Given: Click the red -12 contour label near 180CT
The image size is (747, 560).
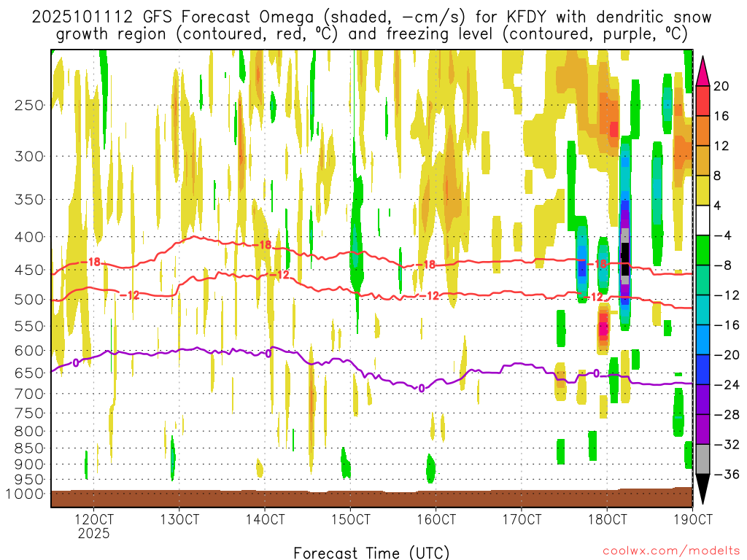Looking at the screenshot, I should click(x=596, y=297).
